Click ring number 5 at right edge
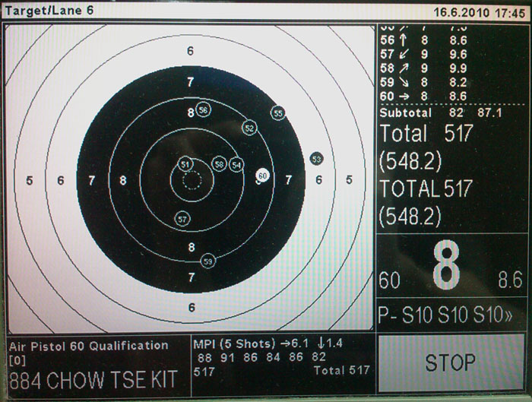 [x=349, y=180]
